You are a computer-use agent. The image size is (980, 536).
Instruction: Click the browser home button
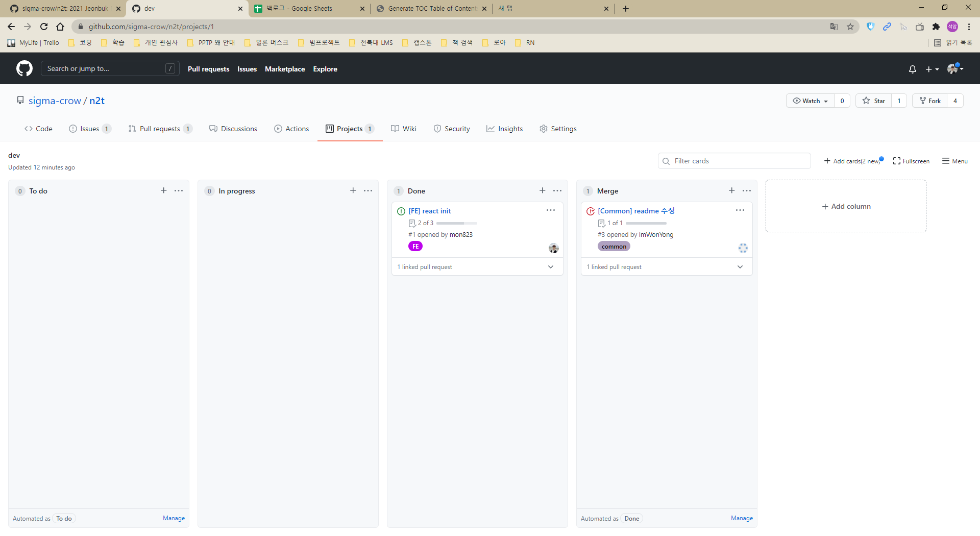point(60,27)
